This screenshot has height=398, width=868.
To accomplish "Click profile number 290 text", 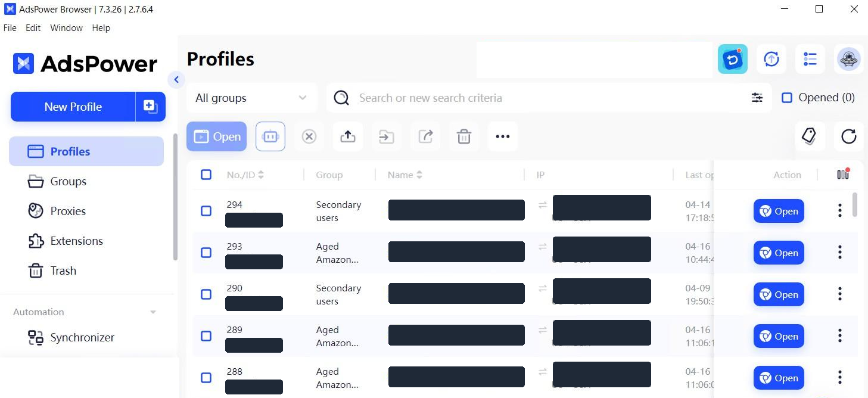I will (235, 288).
